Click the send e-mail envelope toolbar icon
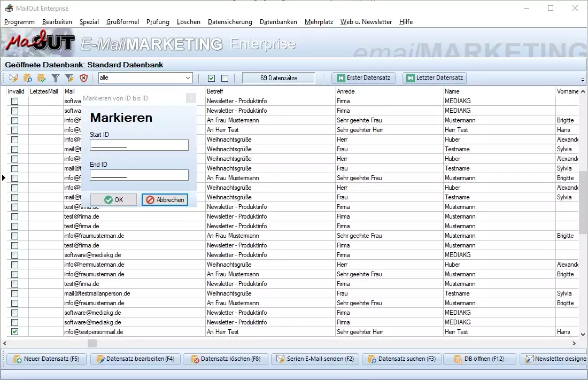Image resolution: width=588 pixels, height=380 pixels. 14,78
